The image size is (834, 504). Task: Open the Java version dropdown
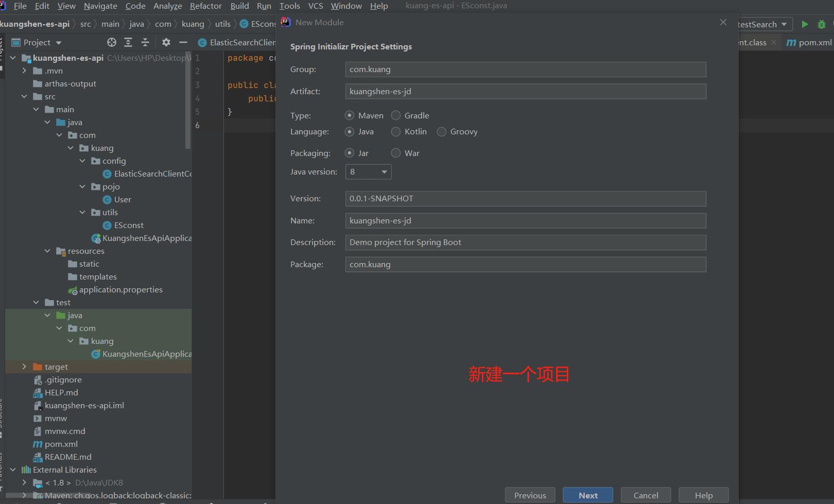(x=368, y=172)
